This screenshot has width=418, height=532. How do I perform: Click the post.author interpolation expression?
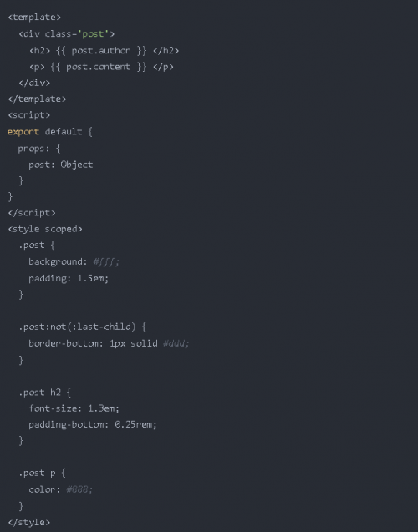click(101, 51)
